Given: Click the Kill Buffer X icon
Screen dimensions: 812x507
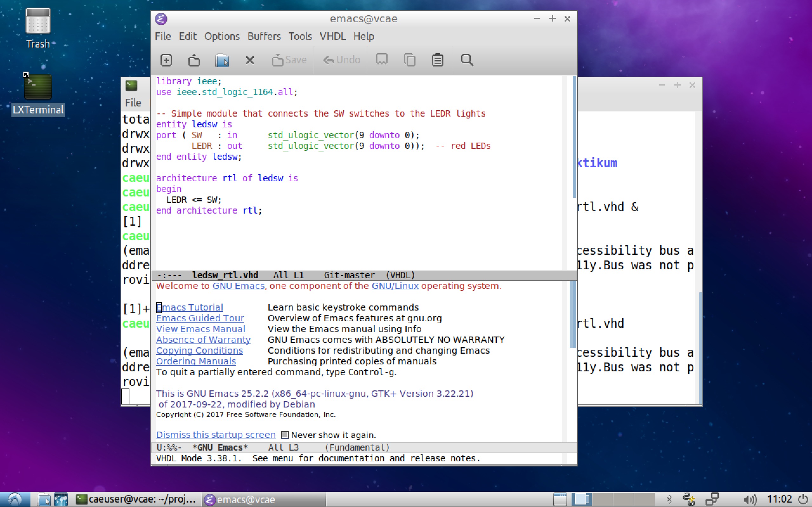Looking at the screenshot, I should click(x=250, y=60).
